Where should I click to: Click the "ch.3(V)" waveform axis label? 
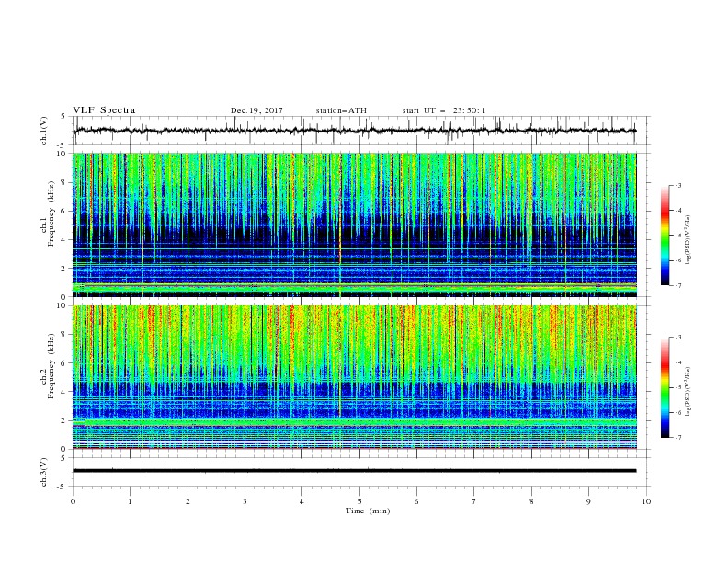click(x=44, y=472)
